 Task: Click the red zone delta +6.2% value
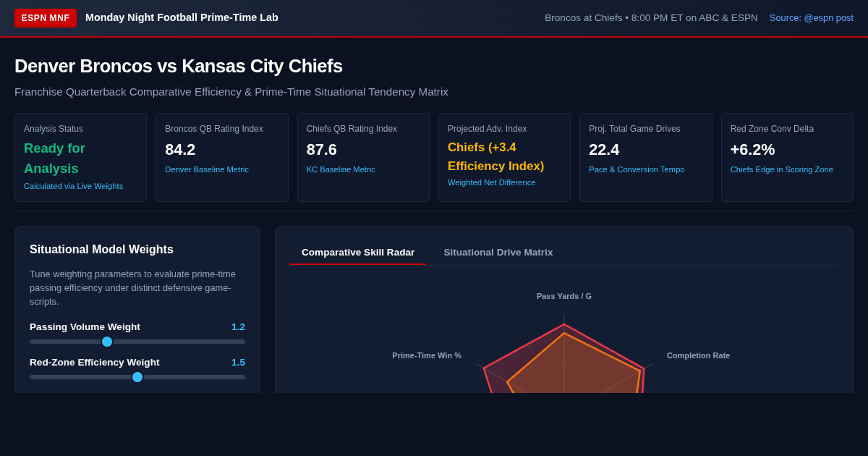[752, 150]
